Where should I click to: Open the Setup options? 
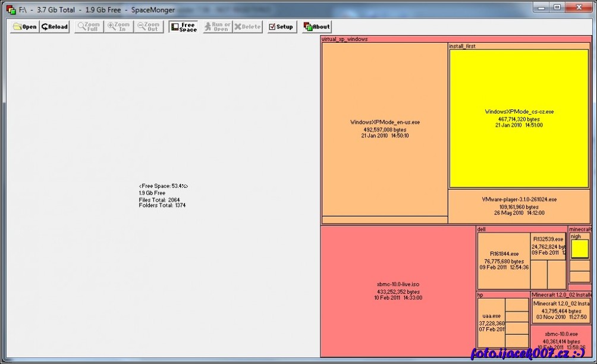pos(281,27)
